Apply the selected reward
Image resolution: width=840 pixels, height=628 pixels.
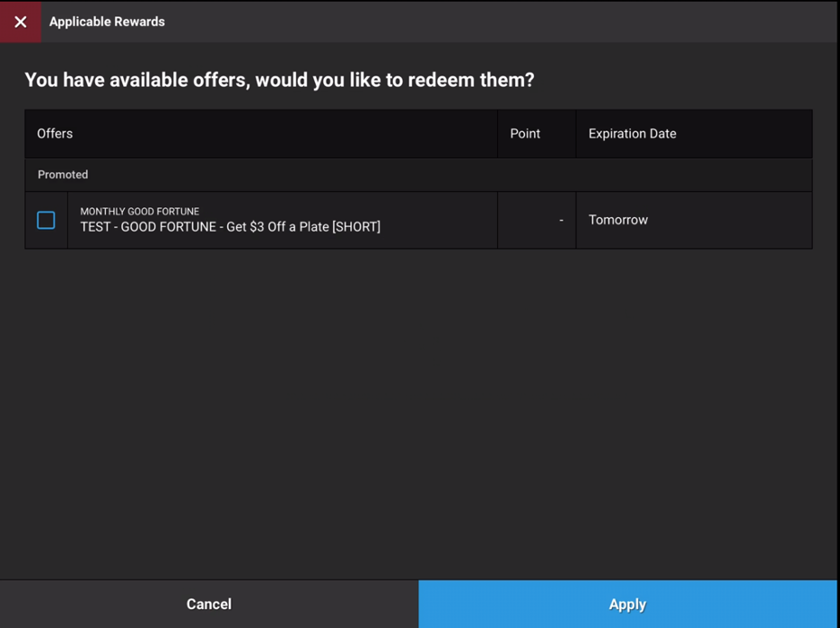click(x=627, y=604)
